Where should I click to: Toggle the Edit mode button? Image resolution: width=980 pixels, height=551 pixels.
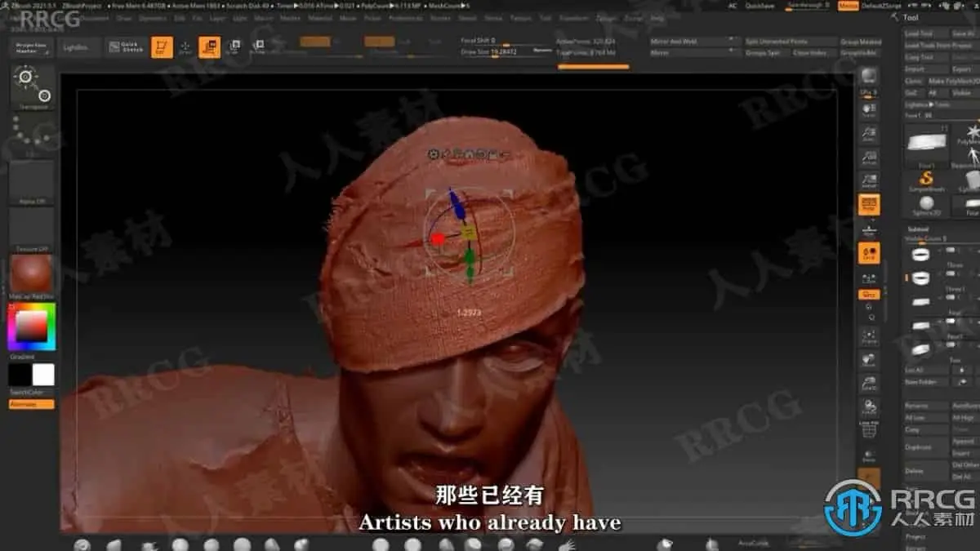[162, 47]
